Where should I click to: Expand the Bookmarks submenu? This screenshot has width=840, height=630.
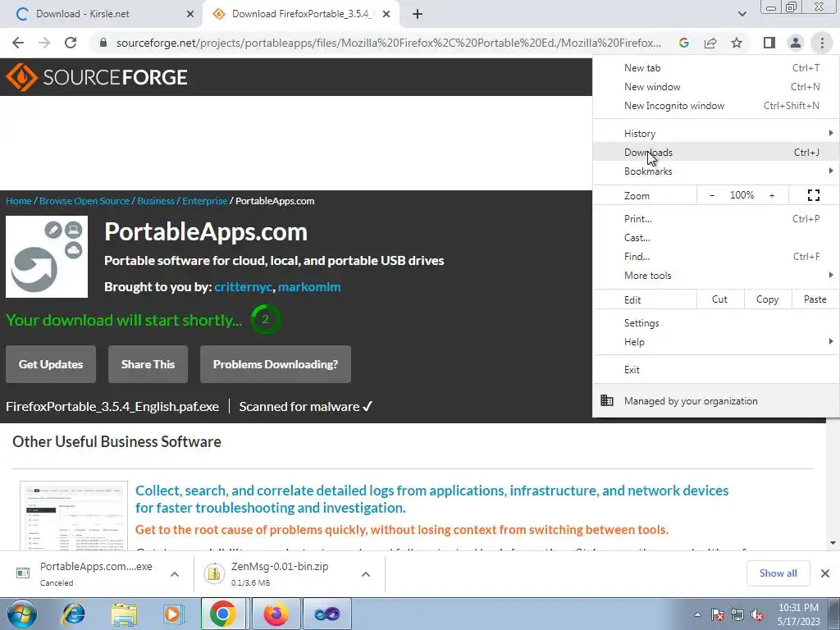716,171
